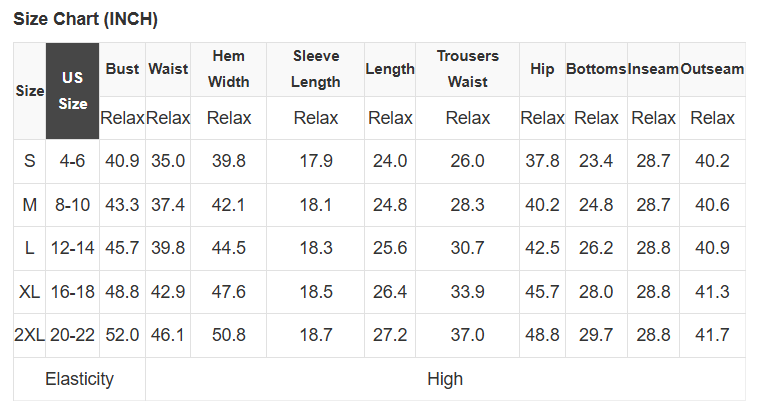
Task: Select the Outseam column header
Action: tap(712, 69)
